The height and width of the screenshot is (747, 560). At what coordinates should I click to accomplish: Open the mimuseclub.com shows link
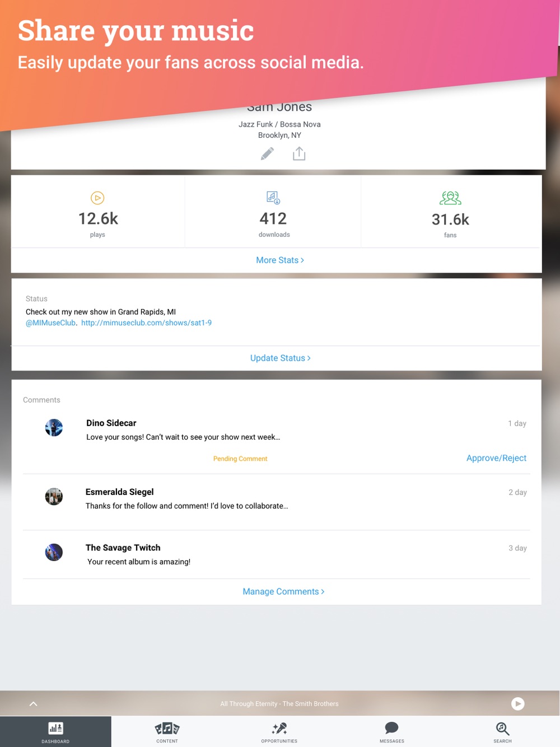point(146,323)
